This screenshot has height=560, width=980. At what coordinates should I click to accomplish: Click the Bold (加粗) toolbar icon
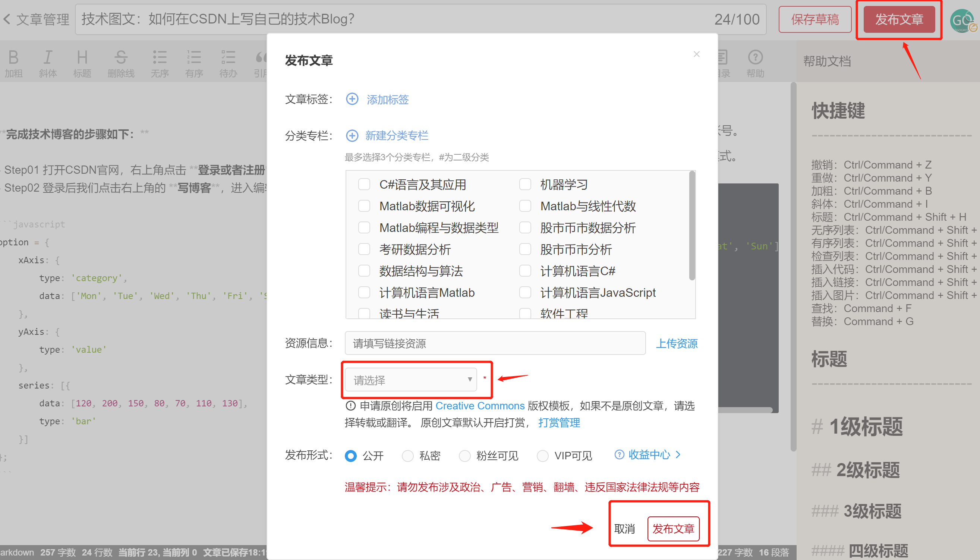(13, 63)
